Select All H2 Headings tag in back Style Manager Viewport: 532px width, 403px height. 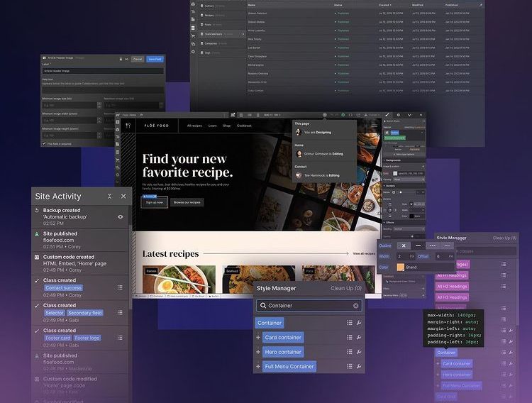(x=452, y=286)
